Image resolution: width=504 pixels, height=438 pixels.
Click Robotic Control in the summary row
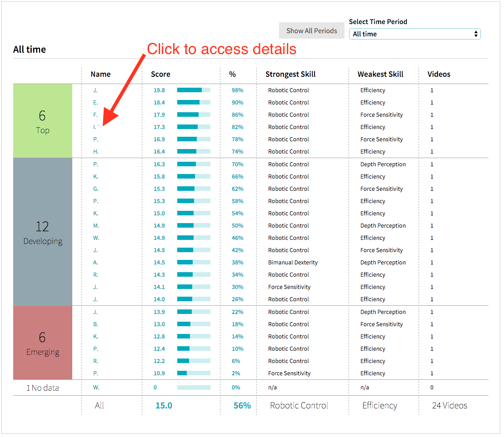click(x=299, y=406)
